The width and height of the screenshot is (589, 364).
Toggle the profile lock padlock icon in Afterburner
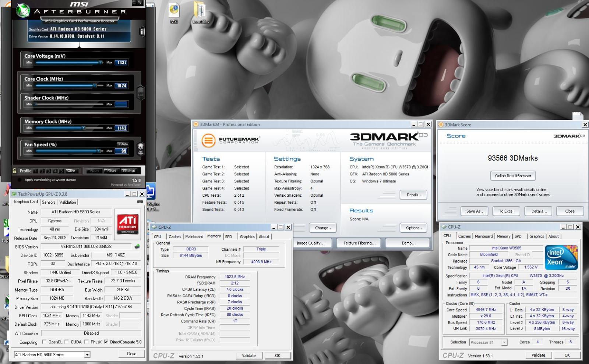click(15, 171)
